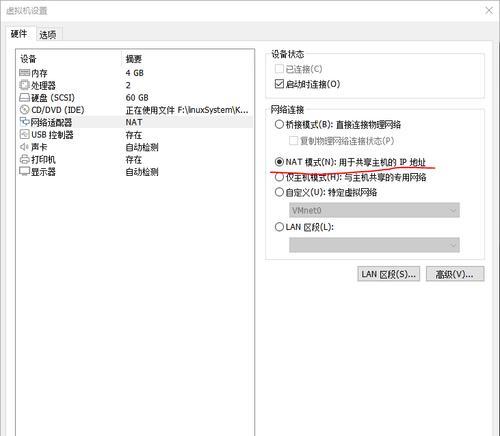The image size is (500, 436).
Task: Select the USB 控制器 icon
Action: click(x=24, y=134)
